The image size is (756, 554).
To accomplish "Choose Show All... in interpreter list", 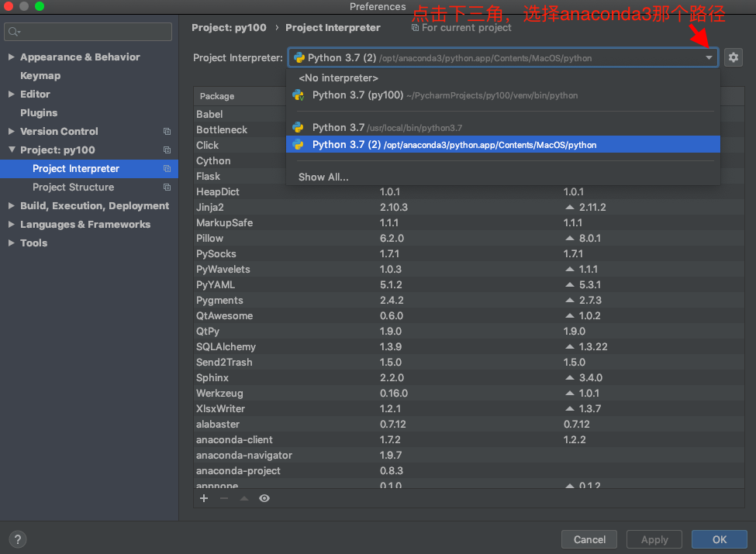I will pos(503,177).
